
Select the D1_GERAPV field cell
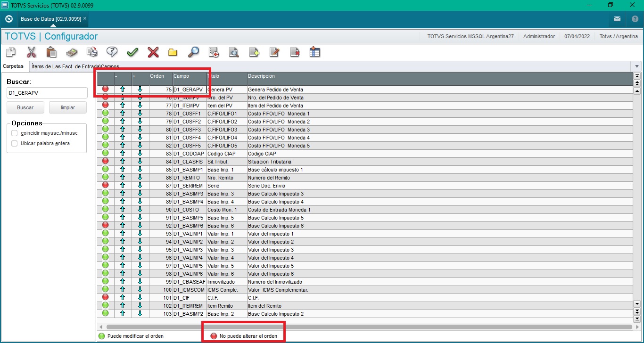[190, 89]
